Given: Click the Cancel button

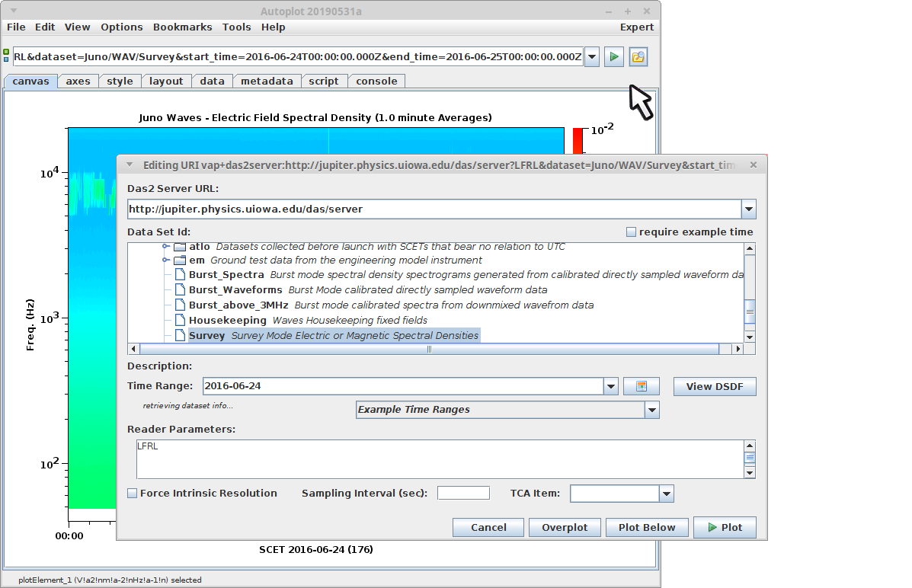Looking at the screenshot, I should point(488,528).
